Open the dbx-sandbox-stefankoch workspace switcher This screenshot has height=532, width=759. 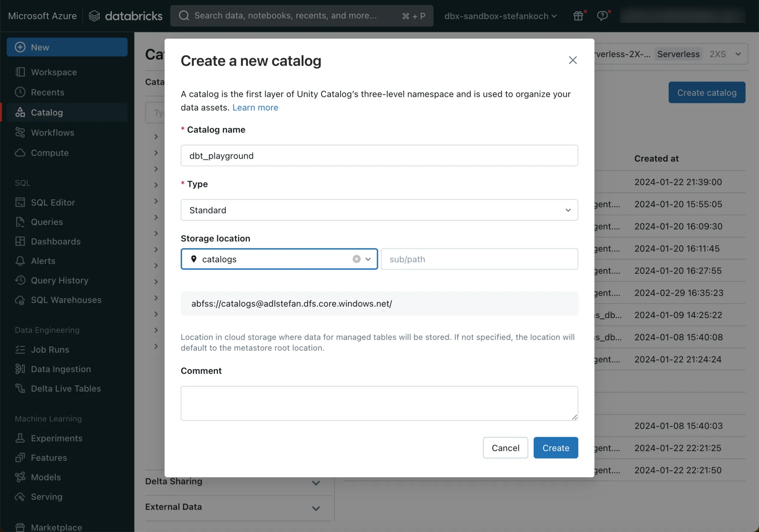click(x=500, y=16)
